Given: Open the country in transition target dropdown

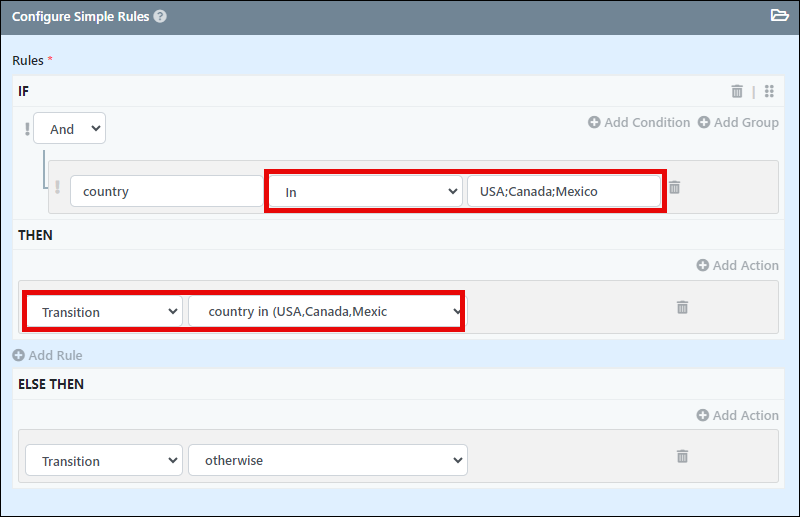Looking at the screenshot, I should click(x=327, y=311).
